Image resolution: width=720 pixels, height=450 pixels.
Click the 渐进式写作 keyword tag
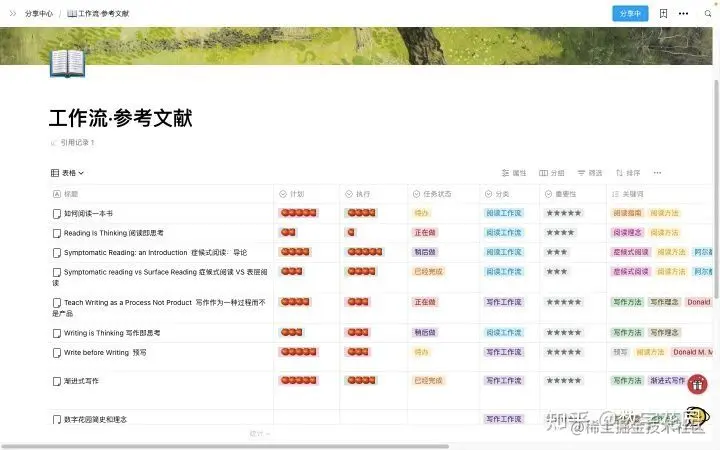click(667, 380)
